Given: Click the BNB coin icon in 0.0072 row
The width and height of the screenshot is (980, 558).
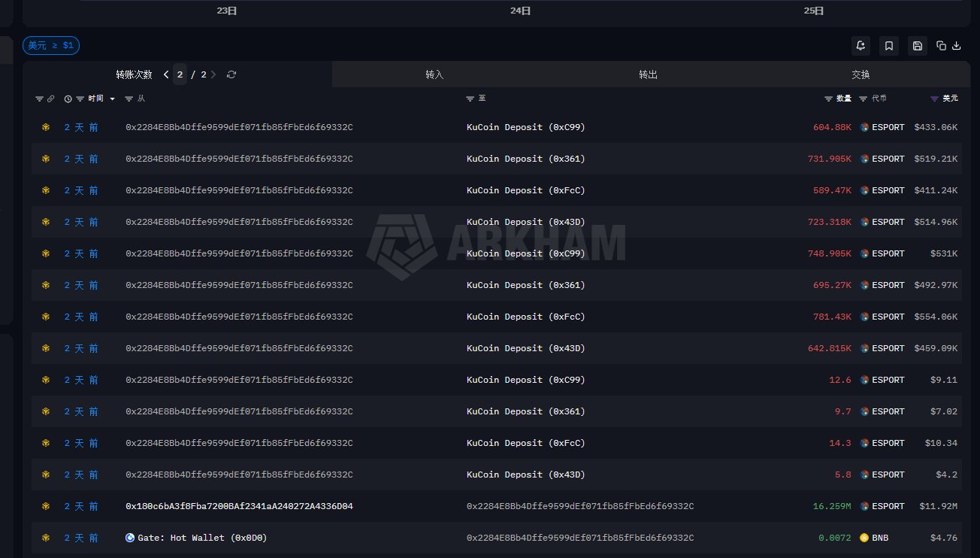Looking at the screenshot, I should click(864, 538).
